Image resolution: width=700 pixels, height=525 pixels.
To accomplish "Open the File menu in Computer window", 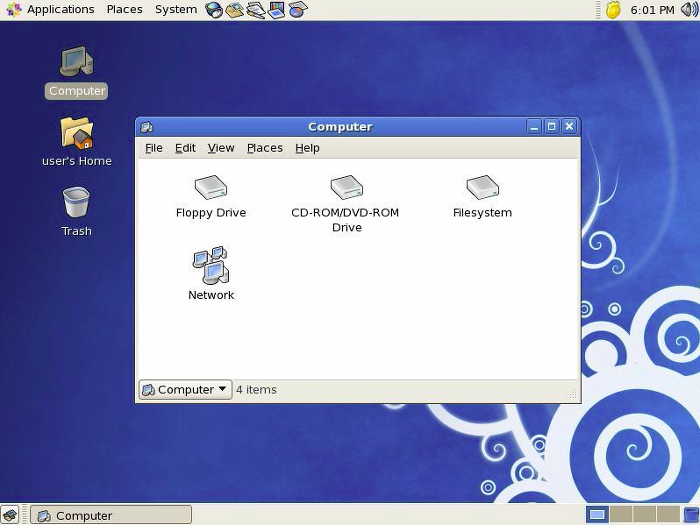I will 154,148.
